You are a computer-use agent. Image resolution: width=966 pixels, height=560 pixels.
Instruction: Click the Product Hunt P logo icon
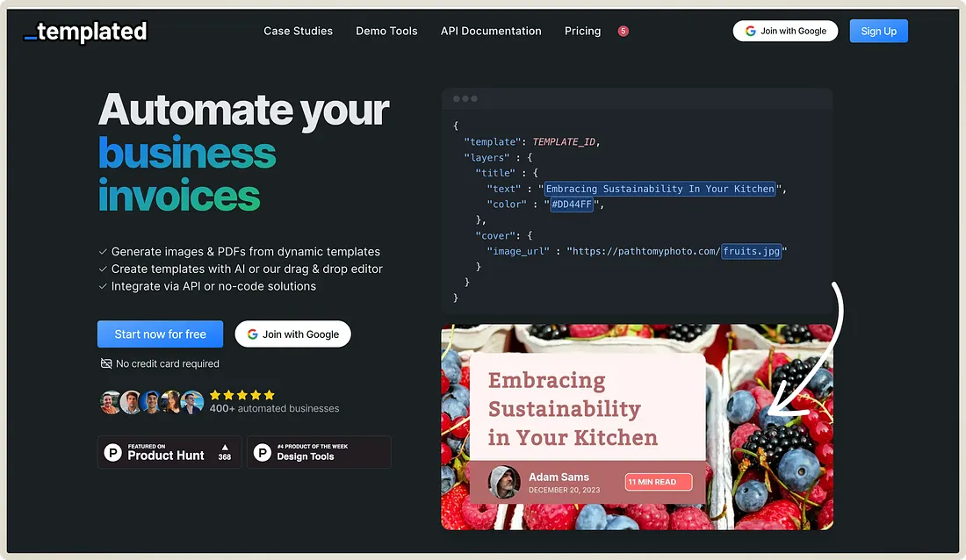click(112, 453)
